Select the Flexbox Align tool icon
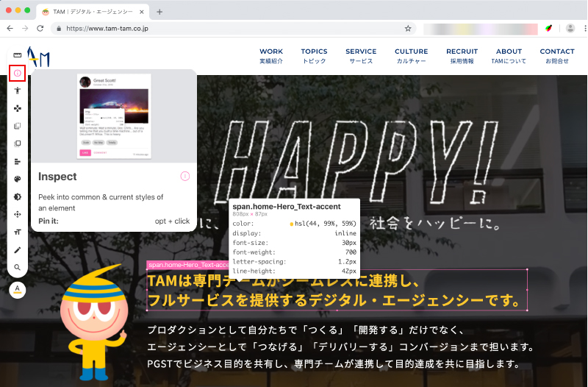Viewport: 588px width, 387px height. pos(17,161)
